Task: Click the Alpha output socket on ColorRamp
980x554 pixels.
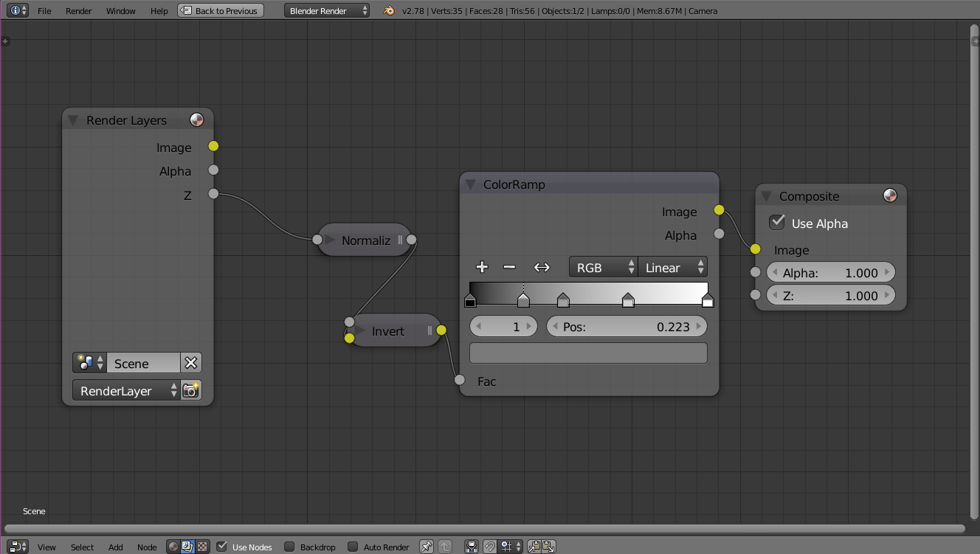Action: point(720,234)
